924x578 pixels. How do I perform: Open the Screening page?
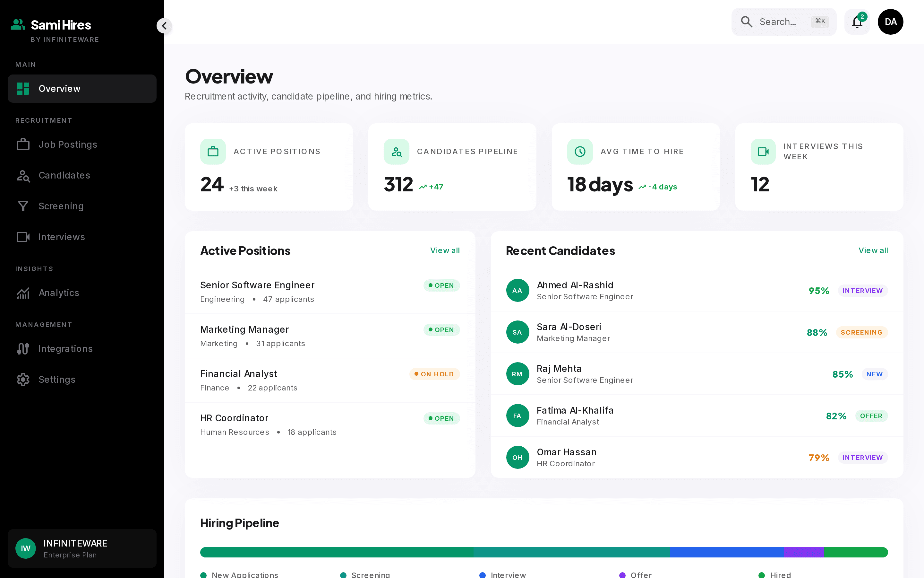82,206
